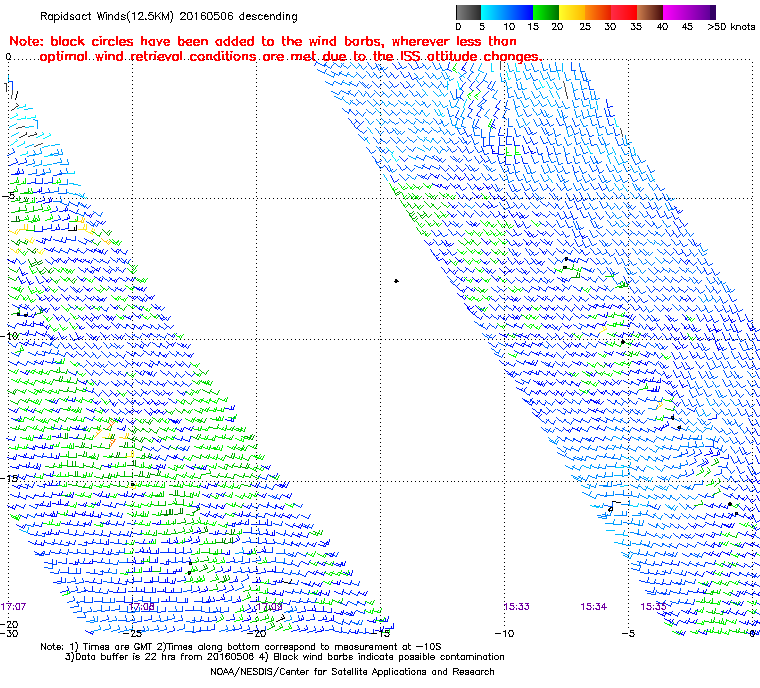Click the '>50 knots' scale label
Viewport: 760px width, 688px height.
[x=731, y=27]
